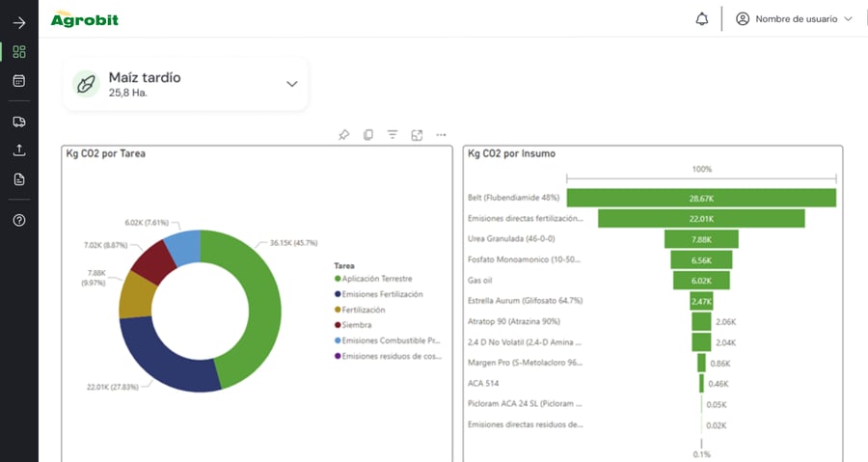Click Picloram ACA 24 SL label
Image resolution: width=868 pixels, height=462 pixels.
pos(525,403)
